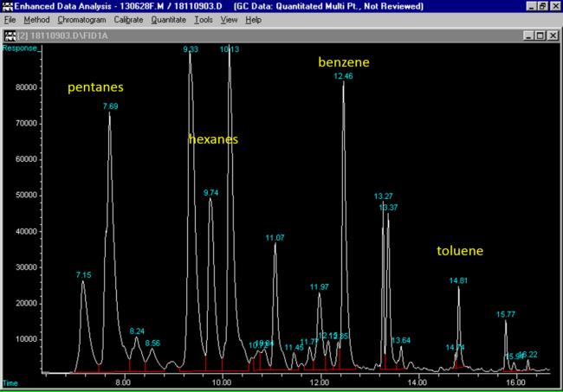563x392 pixels.
Task: Open the Help menu
Action: tap(253, 19)
